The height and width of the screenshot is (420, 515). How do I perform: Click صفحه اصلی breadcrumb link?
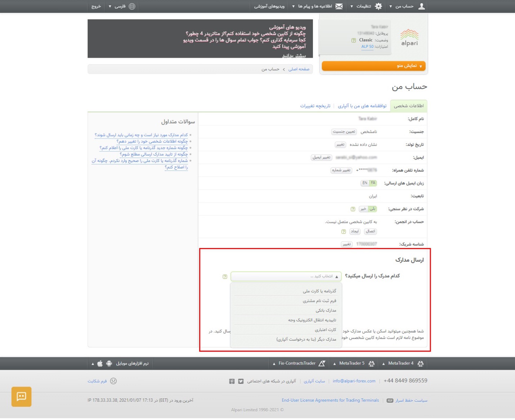(299, 69)
